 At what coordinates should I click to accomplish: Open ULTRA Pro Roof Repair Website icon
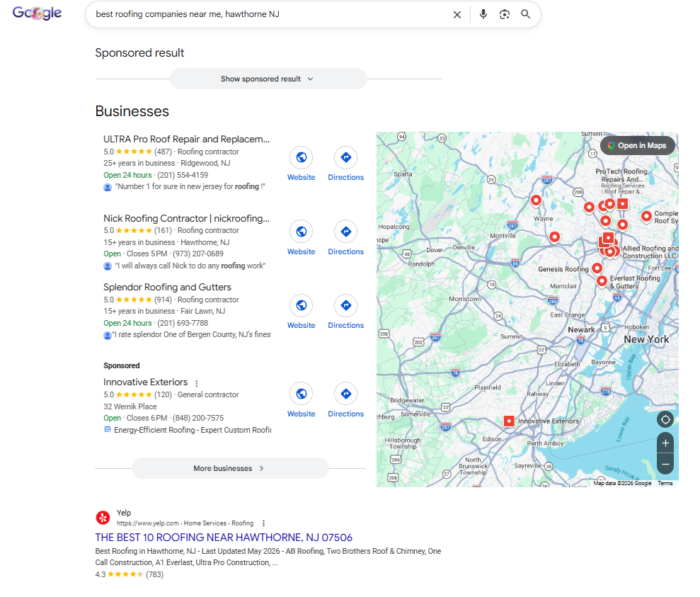pos(302,157)
